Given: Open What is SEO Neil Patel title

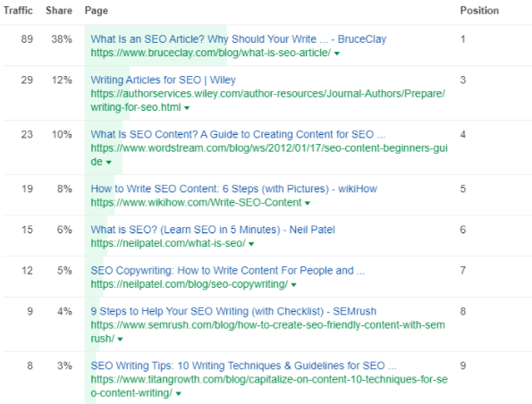Looking at the screenshot, I should pos(213,230).
